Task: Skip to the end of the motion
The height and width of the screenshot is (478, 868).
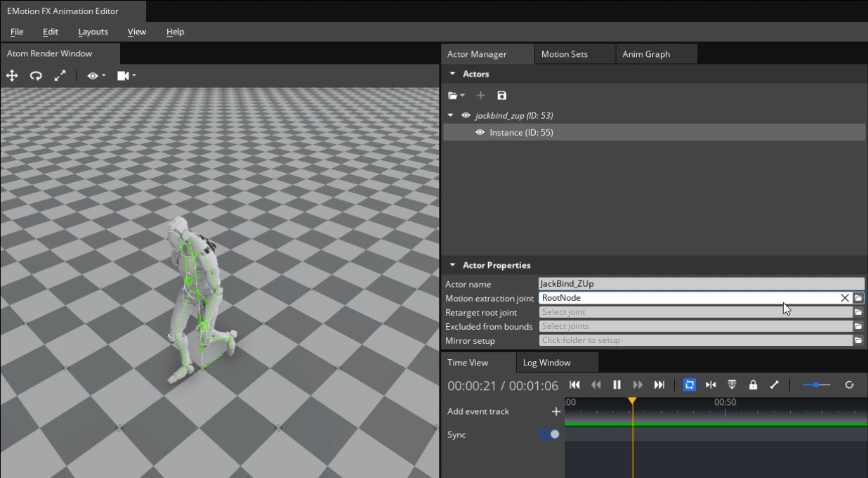Action: point(659,385)
